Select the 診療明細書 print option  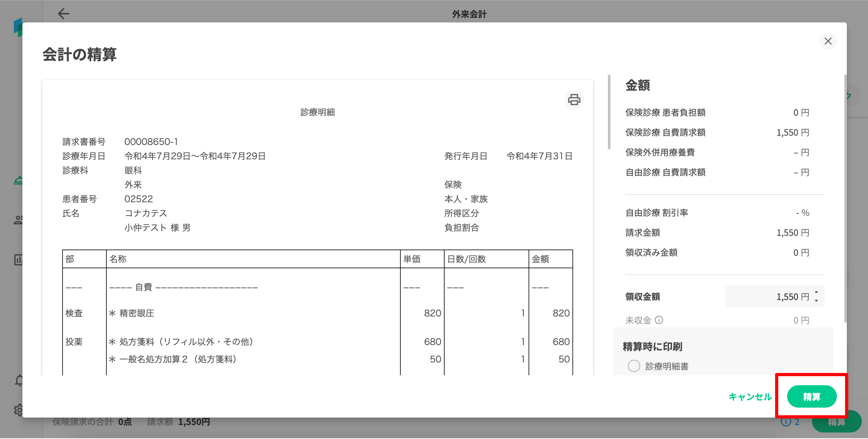(x=634, y=366)
